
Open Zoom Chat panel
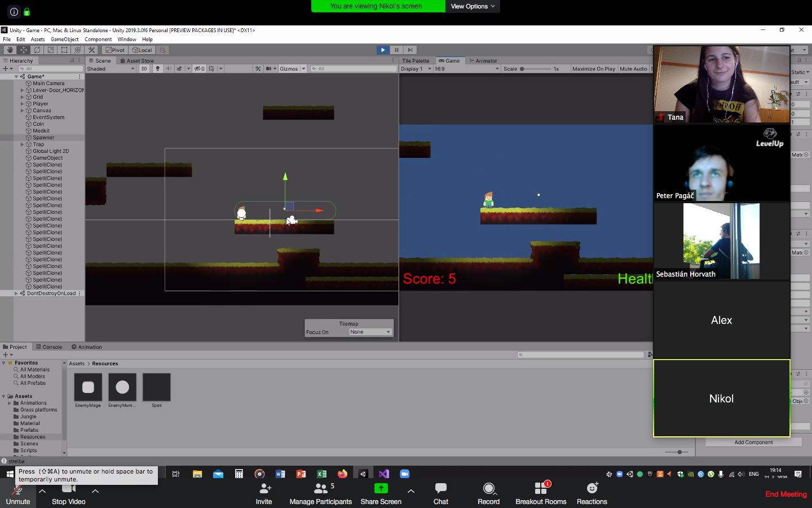pos(440,493)
